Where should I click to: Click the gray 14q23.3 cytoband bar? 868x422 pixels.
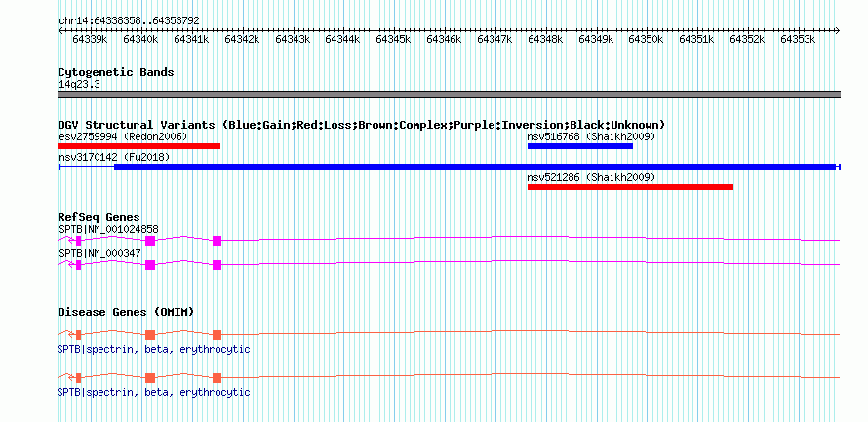click(449, 95)
